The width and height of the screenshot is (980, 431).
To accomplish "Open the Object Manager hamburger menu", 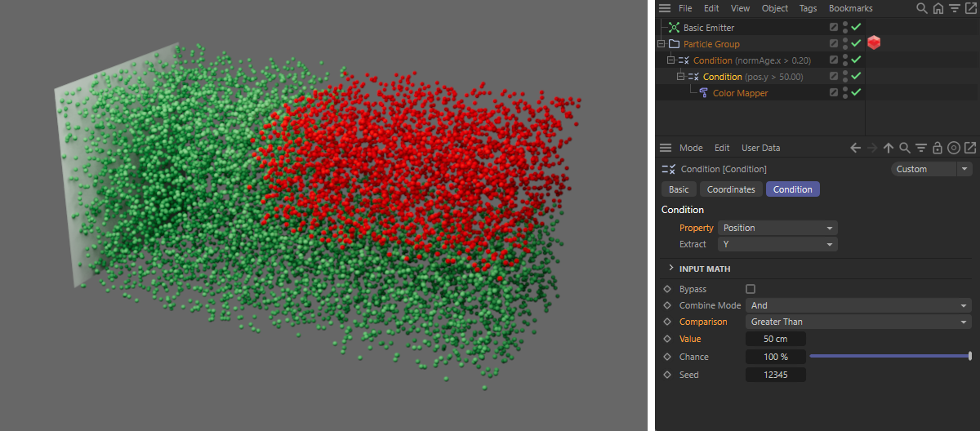I will click(x=666, y=8).
